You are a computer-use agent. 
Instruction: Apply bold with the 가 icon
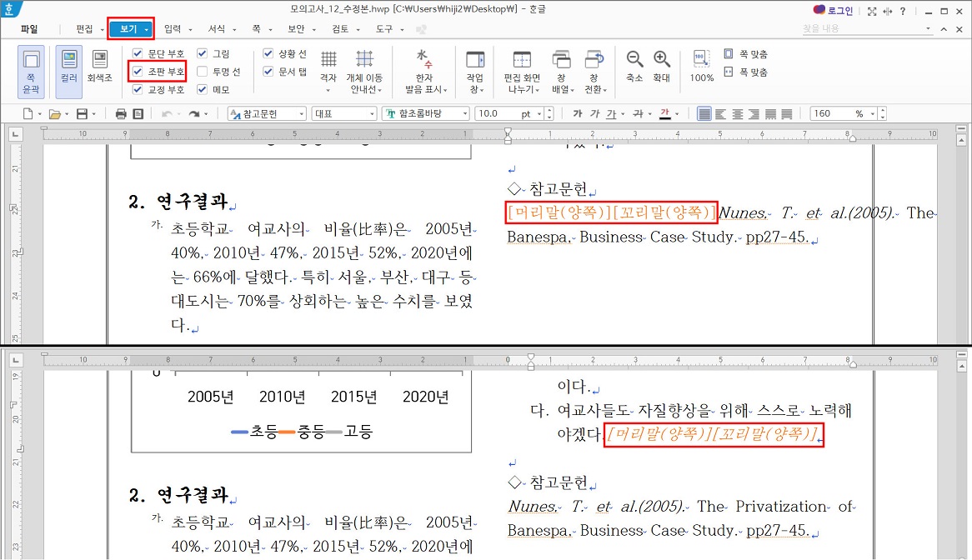578,114
